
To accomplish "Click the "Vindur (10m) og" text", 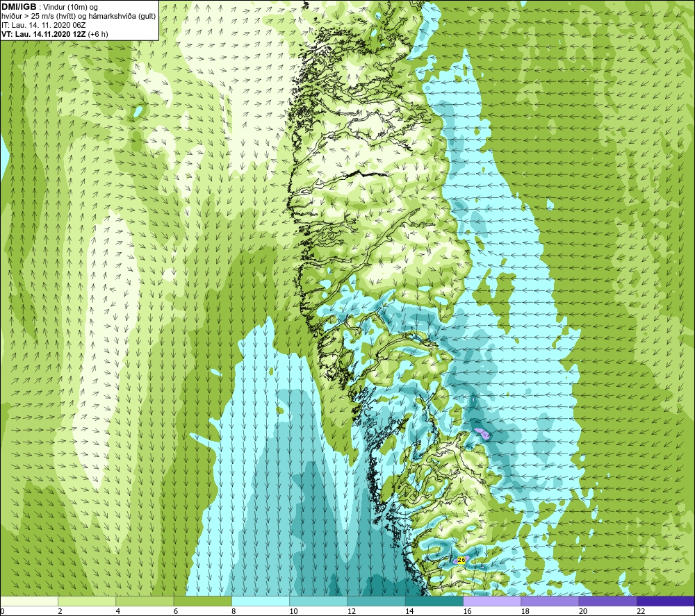I will pos(72,8).
